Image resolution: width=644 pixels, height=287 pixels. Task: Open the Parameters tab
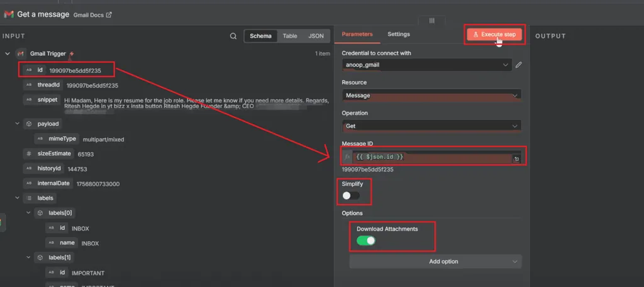pyautogui.click(x=357, y=35)
